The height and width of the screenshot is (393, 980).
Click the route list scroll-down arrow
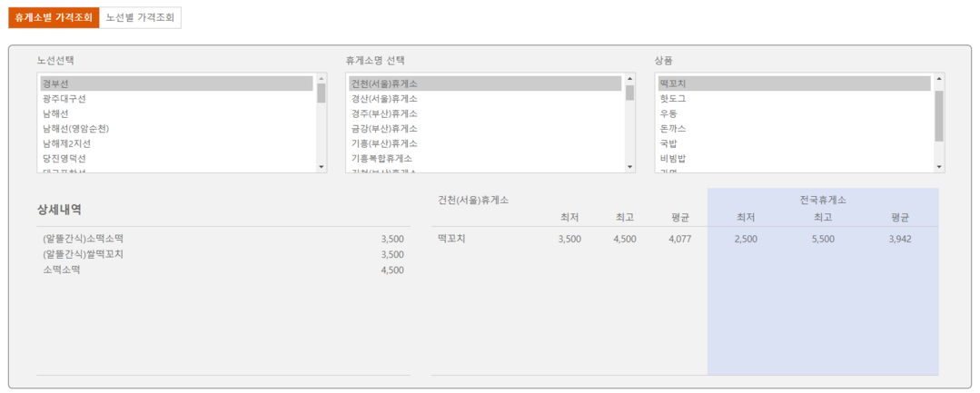click(322, 167)
